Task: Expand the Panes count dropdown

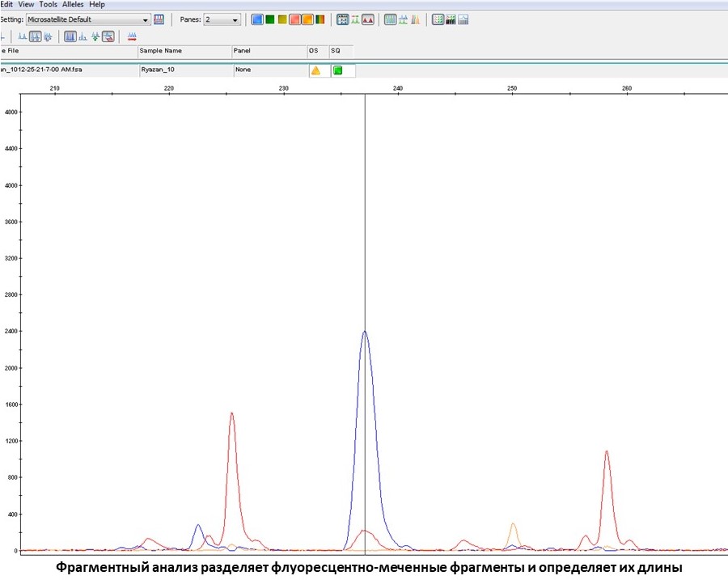Action: [x=235, y=19]
